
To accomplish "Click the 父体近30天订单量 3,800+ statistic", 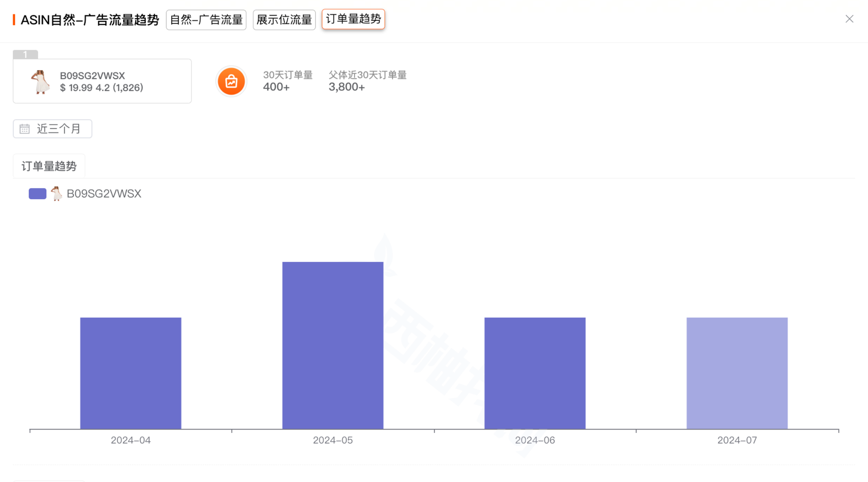I will (x=367, y=81).
